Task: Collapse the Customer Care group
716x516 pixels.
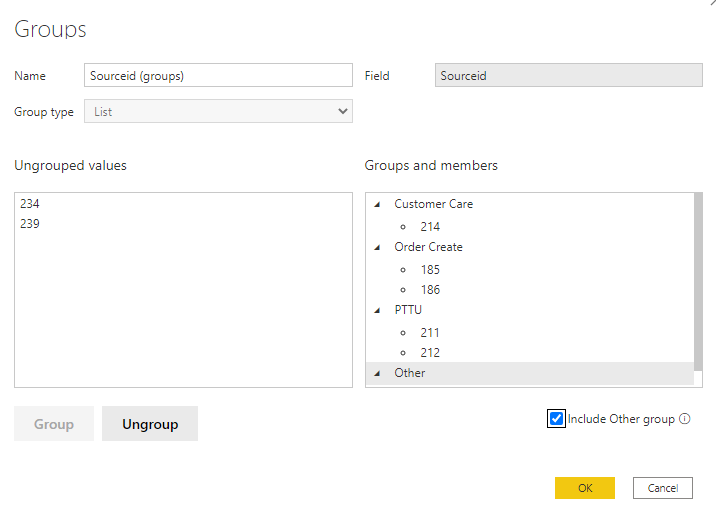Action: (377, 205)
